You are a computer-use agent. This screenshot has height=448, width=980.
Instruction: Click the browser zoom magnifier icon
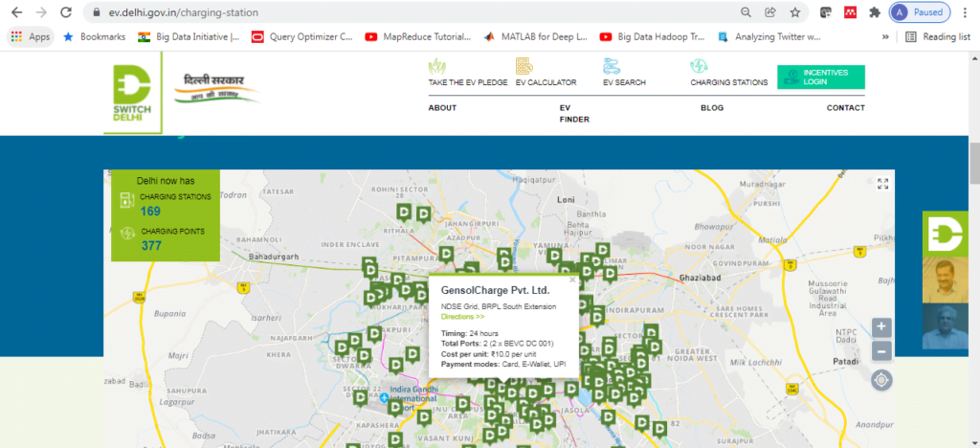tap(746, 11)
